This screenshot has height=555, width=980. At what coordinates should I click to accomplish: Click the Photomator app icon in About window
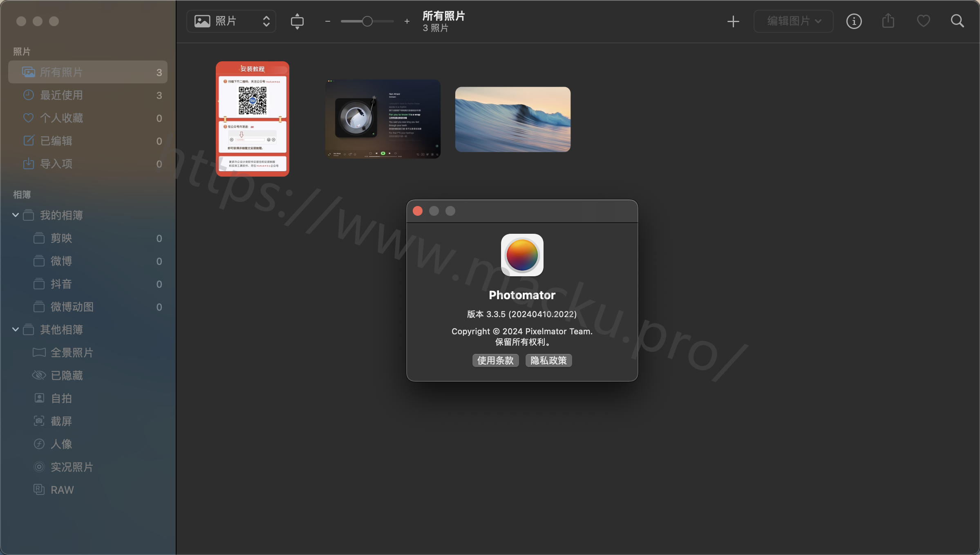[522, 255]
